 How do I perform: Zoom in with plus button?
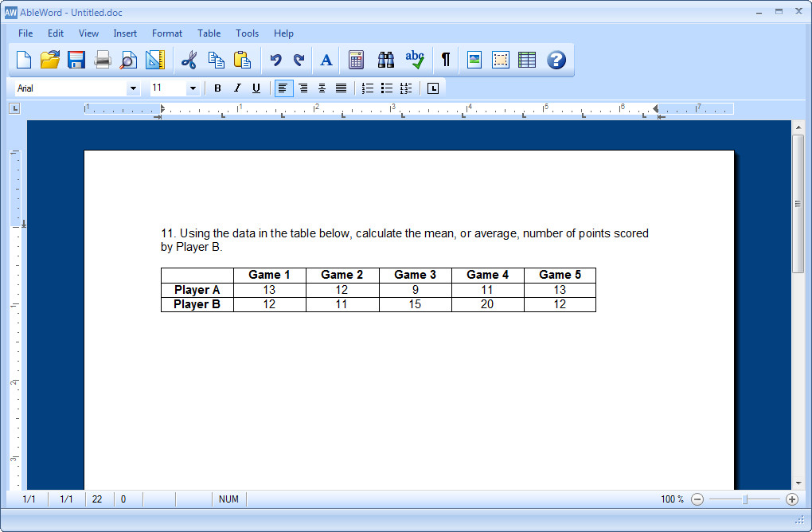(792, 499)
